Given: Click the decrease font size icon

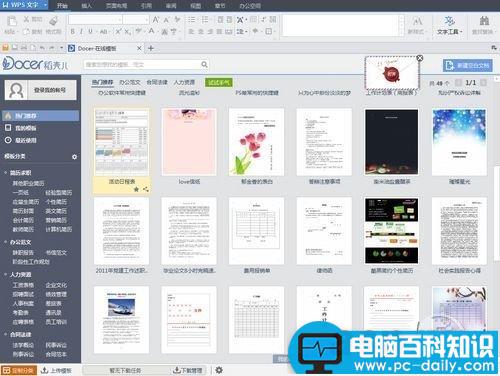Looking at the screenshot, I should click(166, 20).
